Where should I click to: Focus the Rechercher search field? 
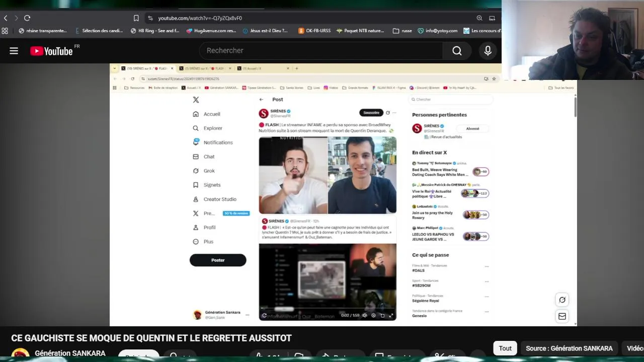321,51
